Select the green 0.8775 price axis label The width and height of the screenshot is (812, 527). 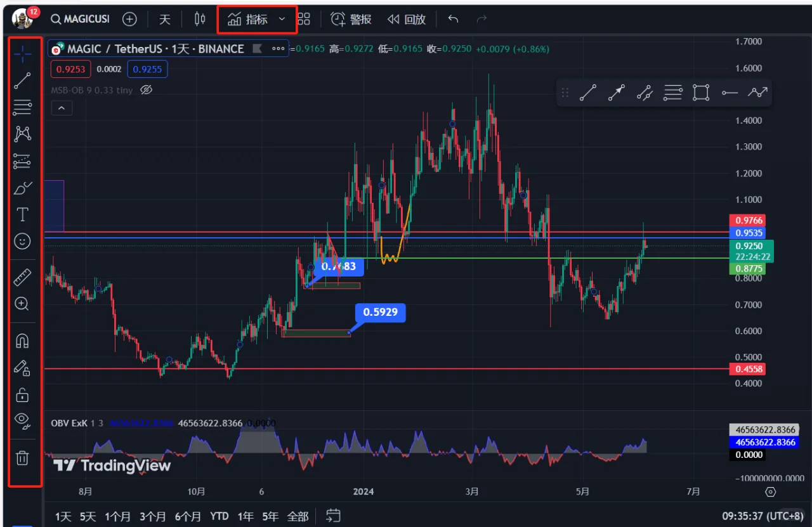click(748, 269)
